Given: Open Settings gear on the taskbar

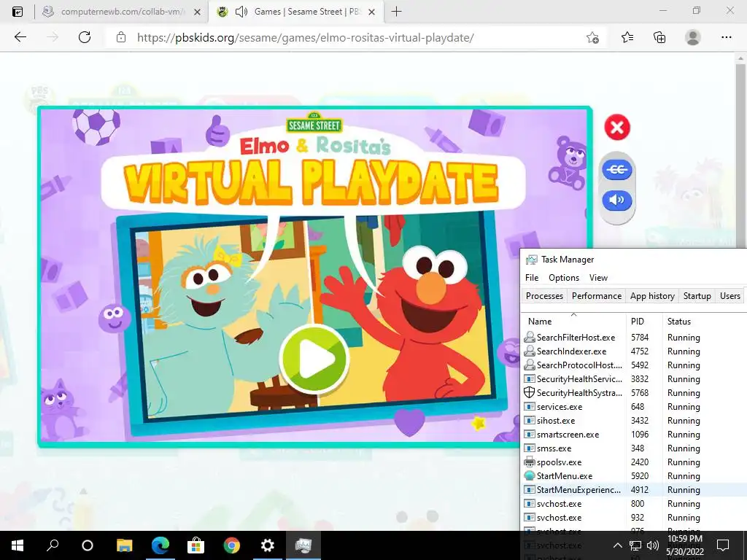Looking at the screenshot, I should coord(268,545).
